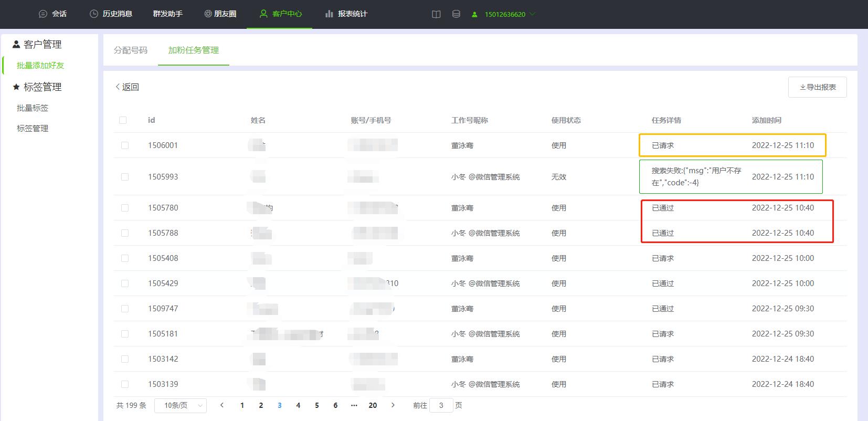The image size is (868, 421).
Task: Go to page 5
Action: 317,405
